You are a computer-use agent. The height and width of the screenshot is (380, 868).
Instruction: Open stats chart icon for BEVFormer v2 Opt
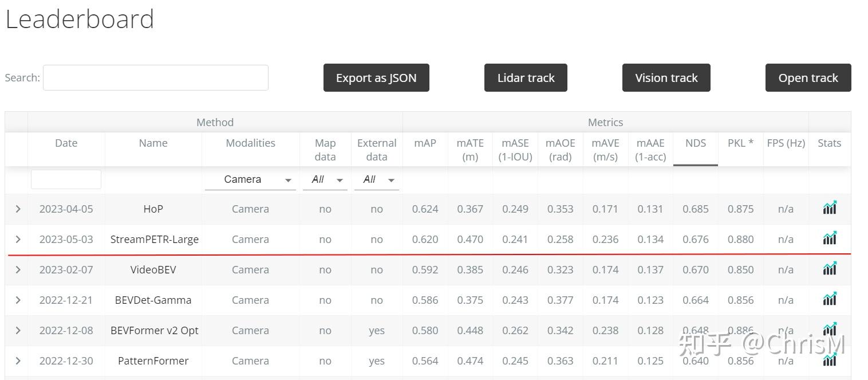pos(829,329)
